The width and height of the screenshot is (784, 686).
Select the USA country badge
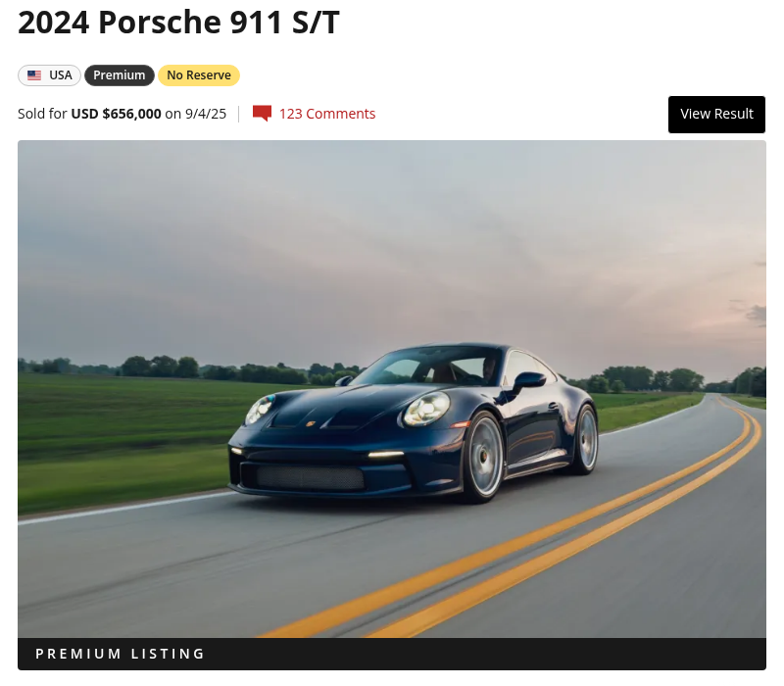[x=49, y=75]
